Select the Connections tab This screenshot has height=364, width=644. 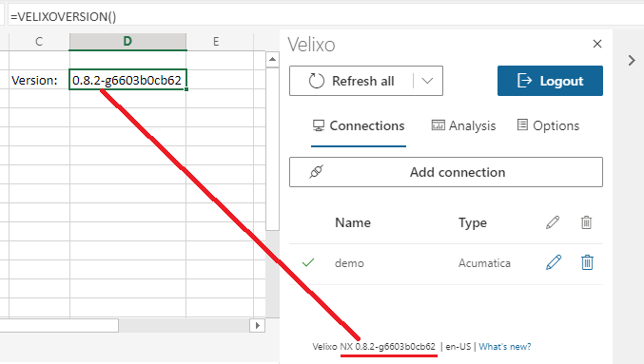(359, 125)
